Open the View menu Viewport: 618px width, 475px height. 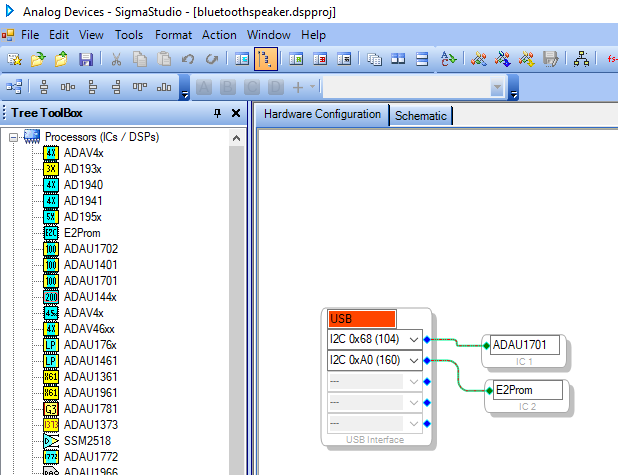(x=91, y=35)
